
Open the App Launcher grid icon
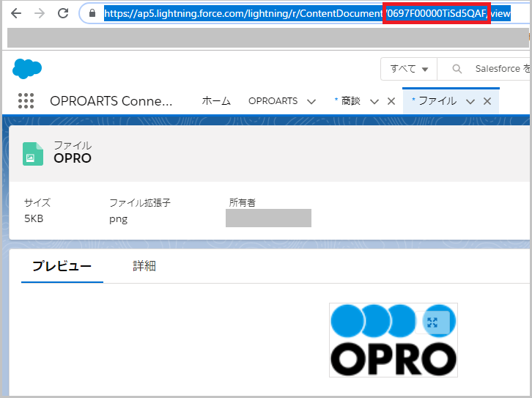click(x=26, y=101)
